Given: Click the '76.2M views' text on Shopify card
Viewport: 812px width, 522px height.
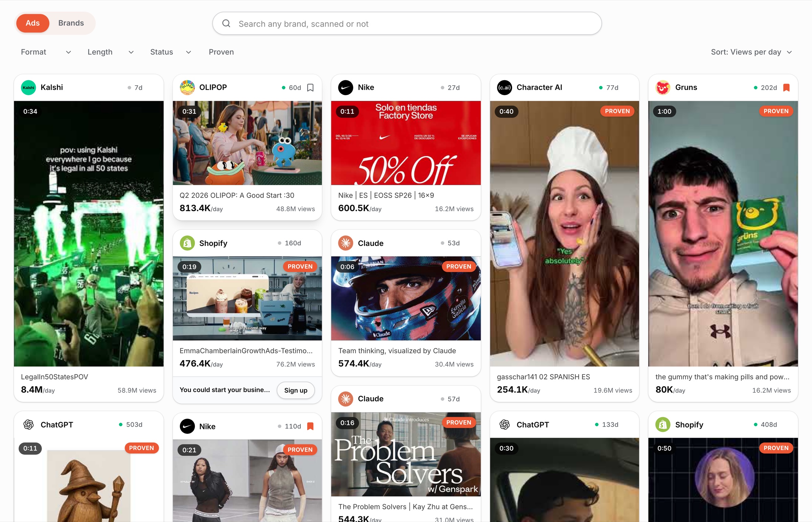Looking at the screenshot, I should point(295,364).
